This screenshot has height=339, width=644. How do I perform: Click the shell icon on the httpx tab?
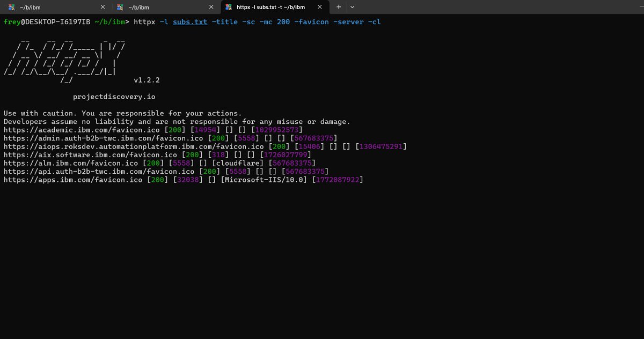[230, 7]
